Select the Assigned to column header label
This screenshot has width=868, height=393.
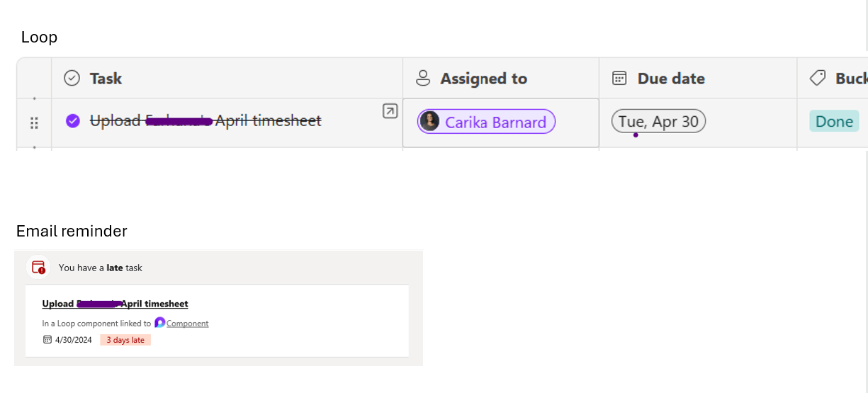point(483,79)
